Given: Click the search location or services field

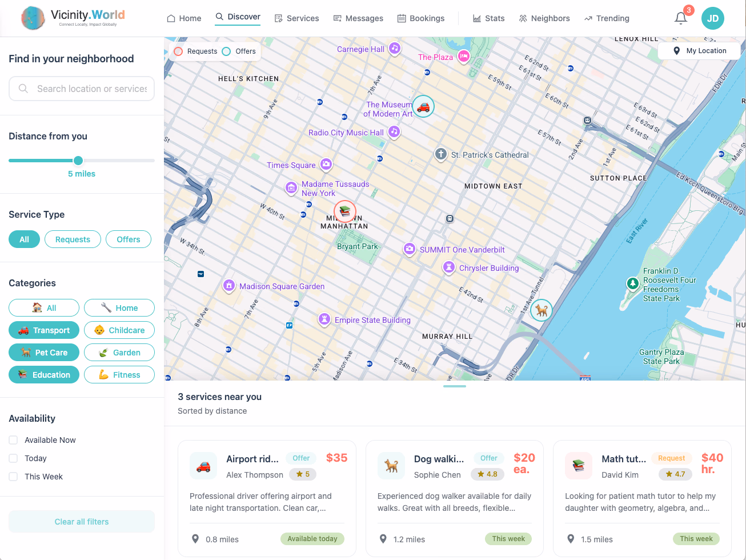Looking at the screenshot, I should (82, 89).
